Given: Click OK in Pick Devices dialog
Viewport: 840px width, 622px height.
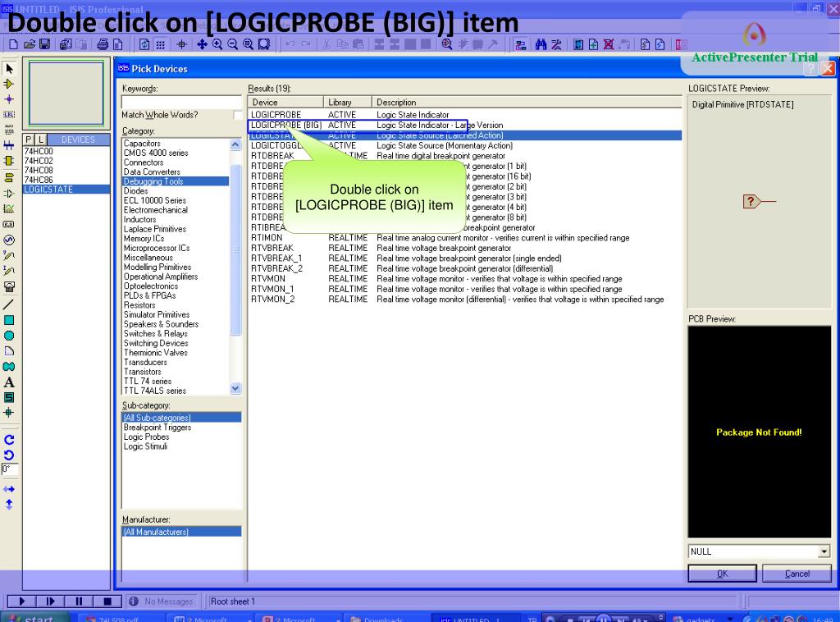Looking at the screenshot, I should point(722,574).
